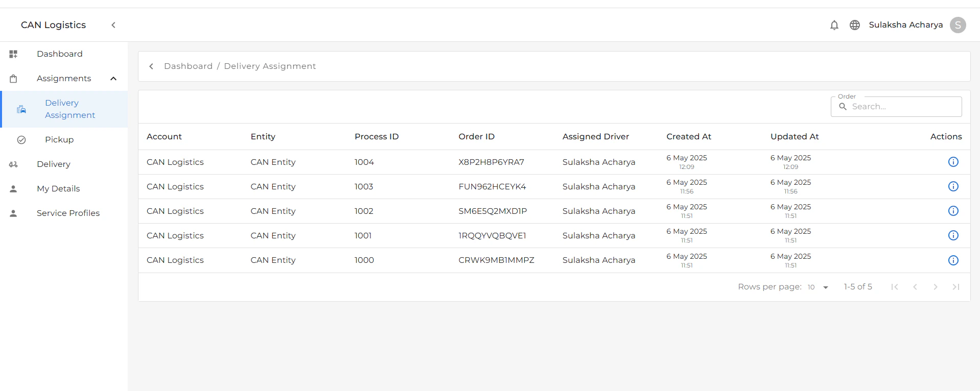Image resolution: width=980 pixels, height=391 pixels.
Task: Click order ID FUN962HCEYK4 text
Action: coord(492,187)
